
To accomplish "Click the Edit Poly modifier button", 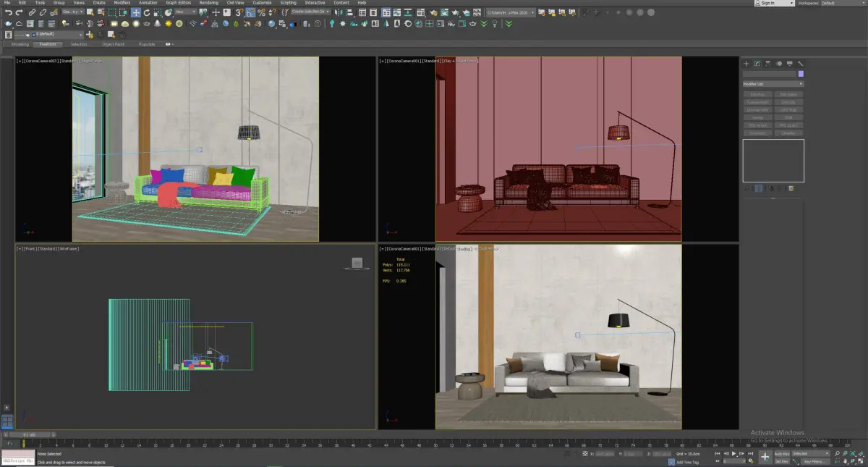I will coord(758,94).
